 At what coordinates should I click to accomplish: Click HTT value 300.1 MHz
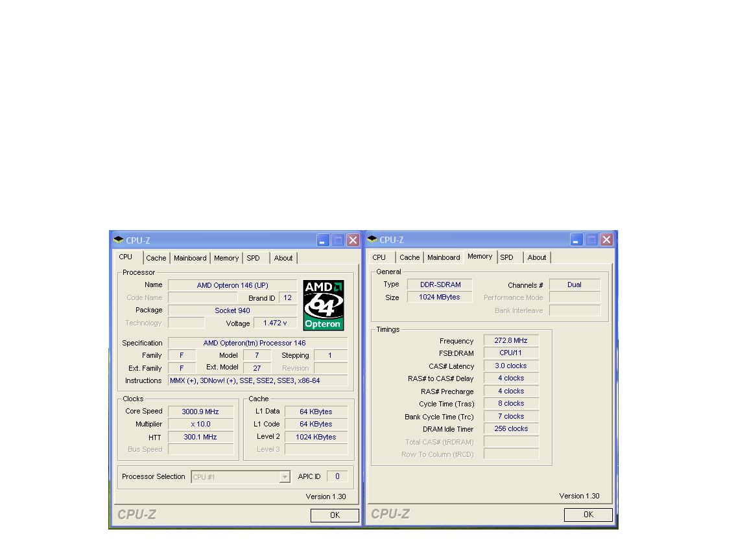click(200, 437)
